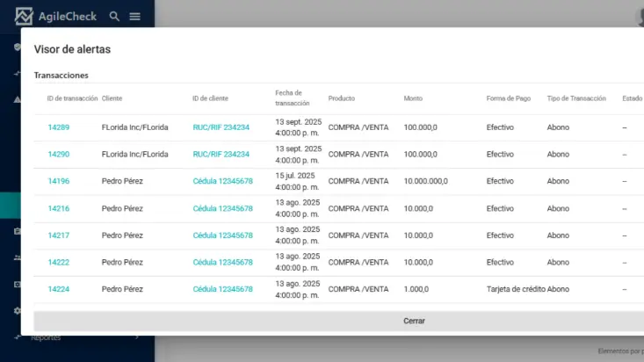Viewport: 644px width, 362px height.
Task: Open Cédula 12345678 link for transaction 14196
Action: [x=222, y=181]
